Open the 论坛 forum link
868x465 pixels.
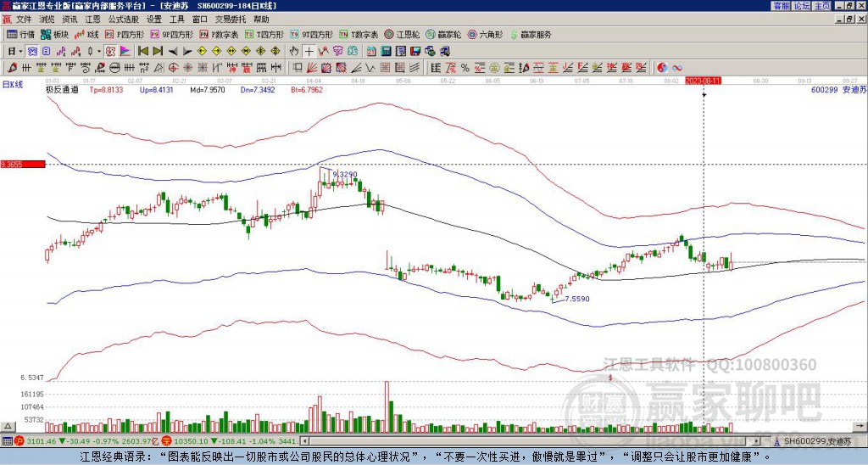801,6
